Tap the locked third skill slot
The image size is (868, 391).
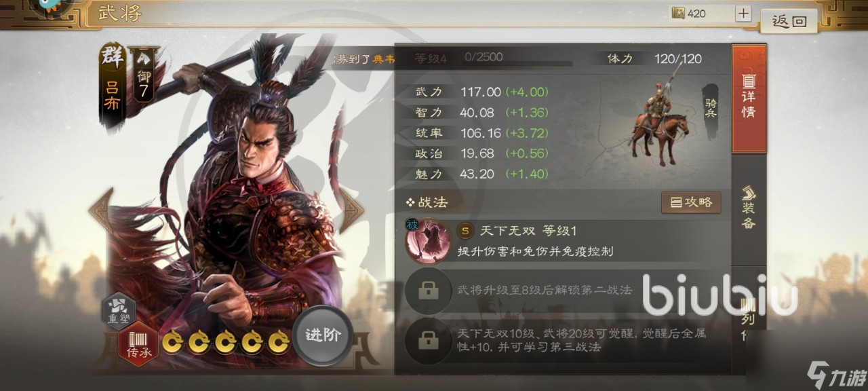point(428,340)
